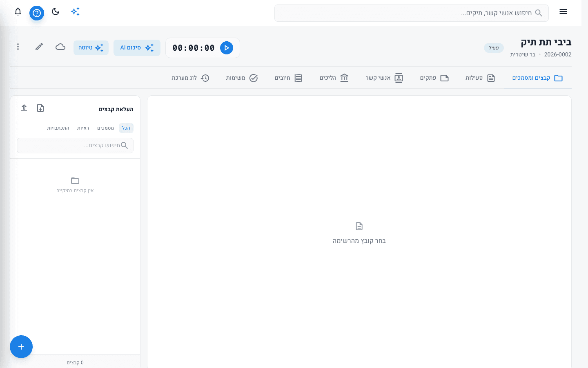Screen dimensions: 588x368
Task: Toggle dark mode with moon icon
Action: (56, 12)
